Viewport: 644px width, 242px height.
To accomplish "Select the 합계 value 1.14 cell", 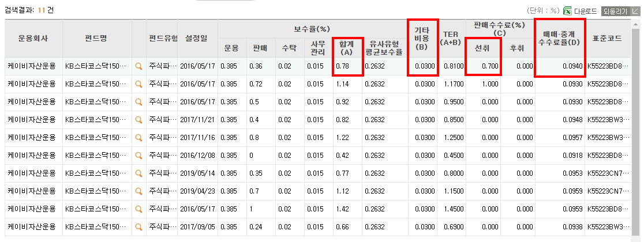I will [347, 84].
